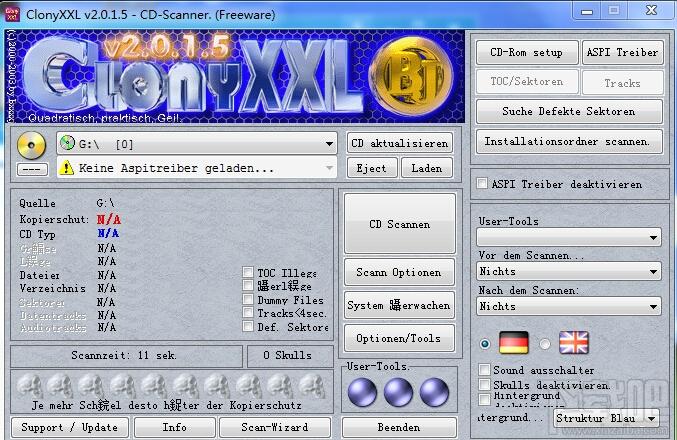Launch the Scan-Wizard
The image size is (677, 440).
[275, 427]
